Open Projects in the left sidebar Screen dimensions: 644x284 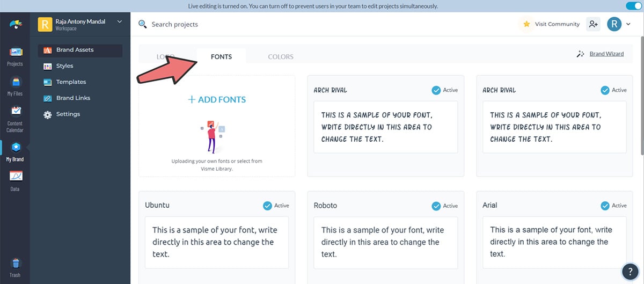click(15, 56)
